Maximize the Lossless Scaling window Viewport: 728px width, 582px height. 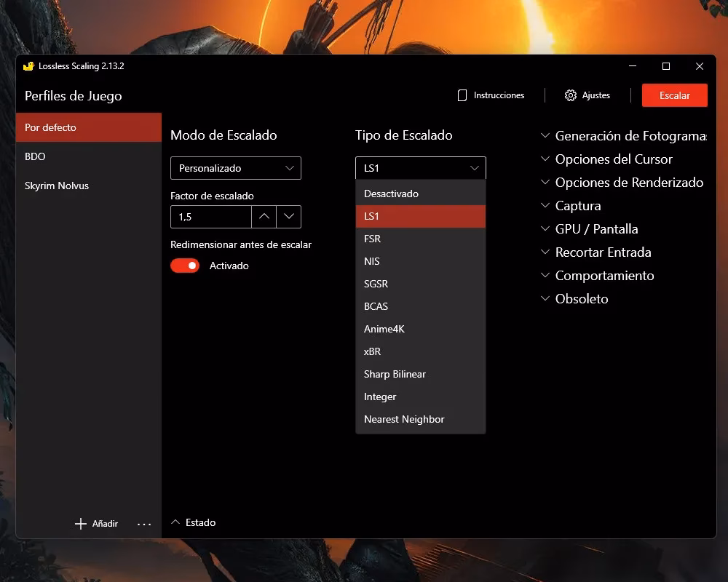point(666,66)
